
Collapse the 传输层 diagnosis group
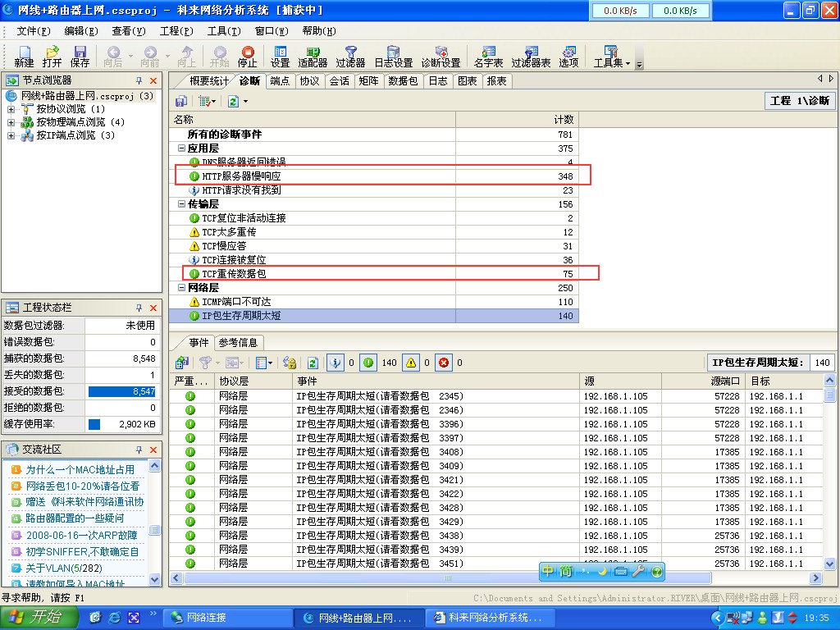(x=181, y=204)
